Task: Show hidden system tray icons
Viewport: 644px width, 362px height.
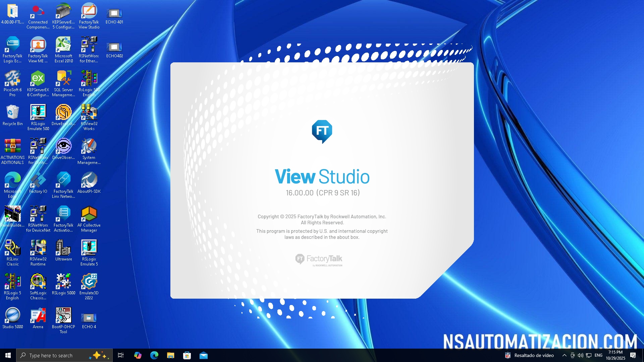Action: pos(564,355)
